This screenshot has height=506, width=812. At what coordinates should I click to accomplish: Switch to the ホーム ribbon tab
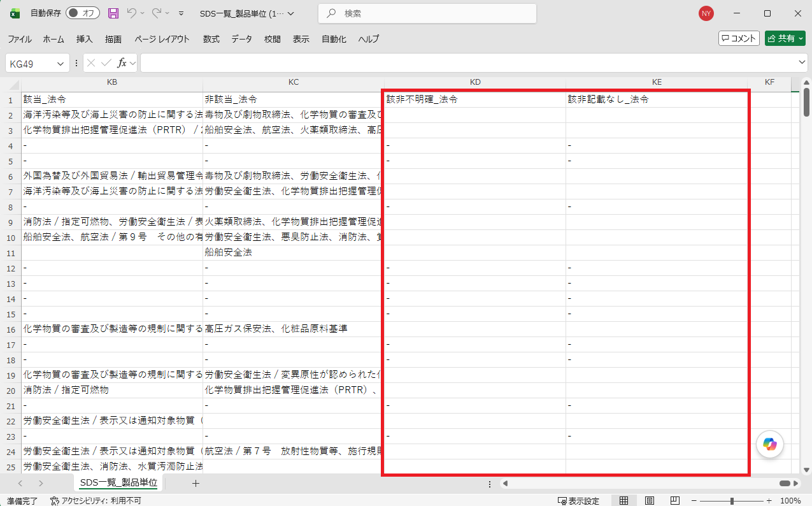[x=53, y=39]
